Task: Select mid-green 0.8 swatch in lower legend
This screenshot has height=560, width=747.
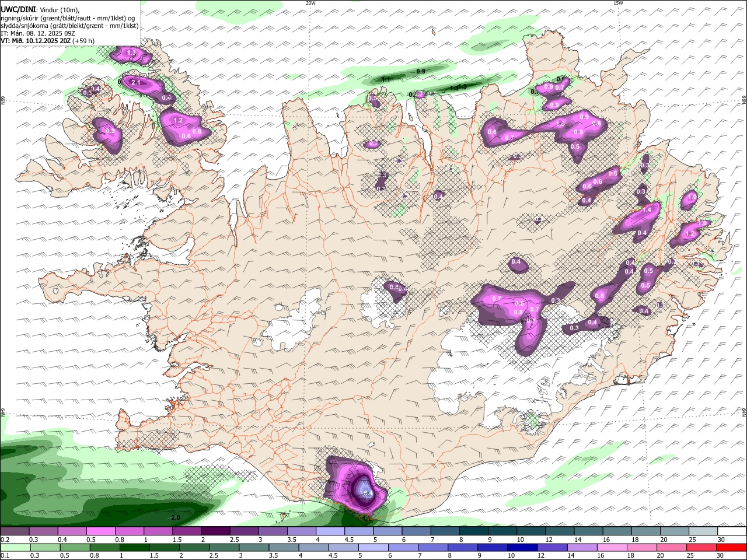Action: click(104, 548)
